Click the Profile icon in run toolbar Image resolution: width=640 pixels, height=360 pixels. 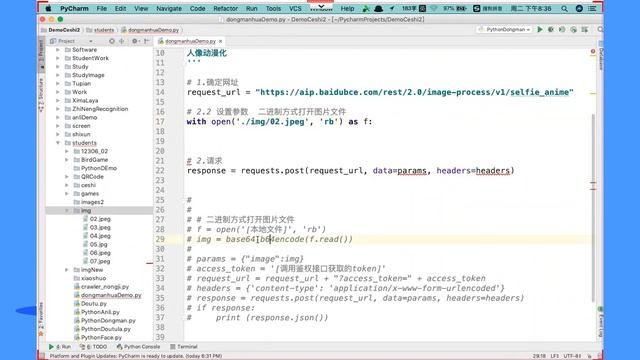click(x=573, y=29)
